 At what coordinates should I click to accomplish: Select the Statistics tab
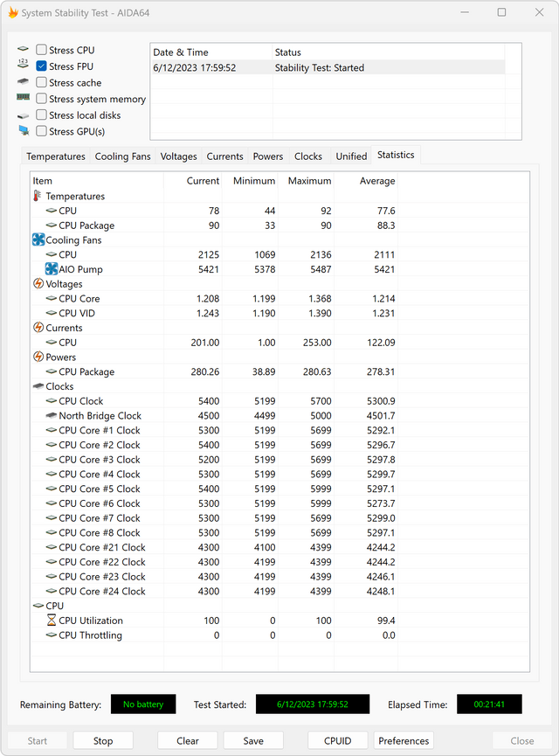tap(396, 155)
